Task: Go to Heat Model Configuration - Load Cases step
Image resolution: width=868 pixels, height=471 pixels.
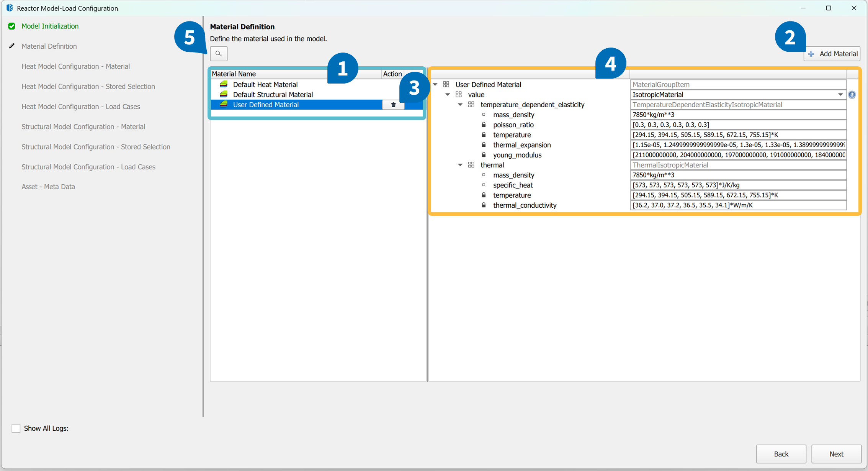Action: (x=81, y=107)
